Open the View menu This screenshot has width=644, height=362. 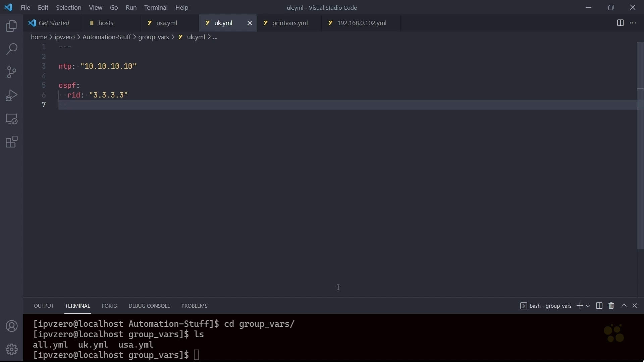(x=96, y=7)
